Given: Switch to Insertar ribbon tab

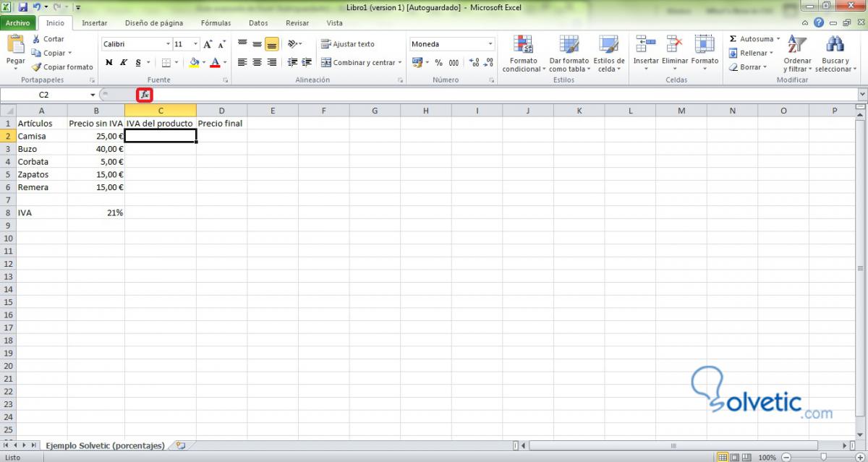Looking at the screenshot, I should tap(95, 23).
